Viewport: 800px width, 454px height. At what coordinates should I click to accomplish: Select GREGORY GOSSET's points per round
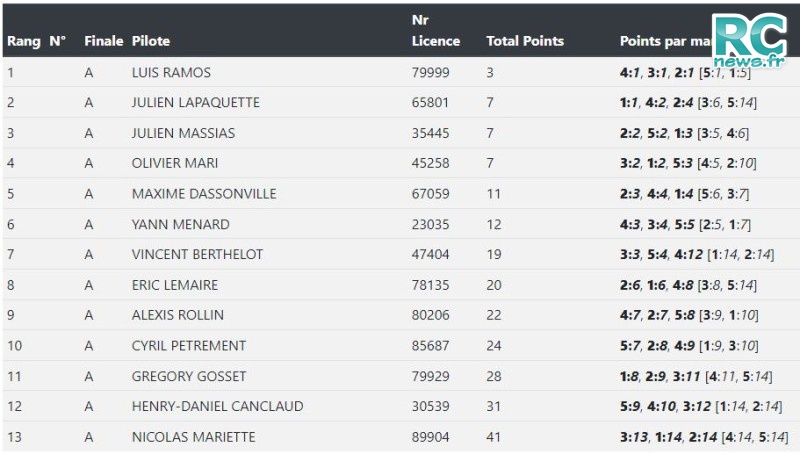click(x=695, y=376)
